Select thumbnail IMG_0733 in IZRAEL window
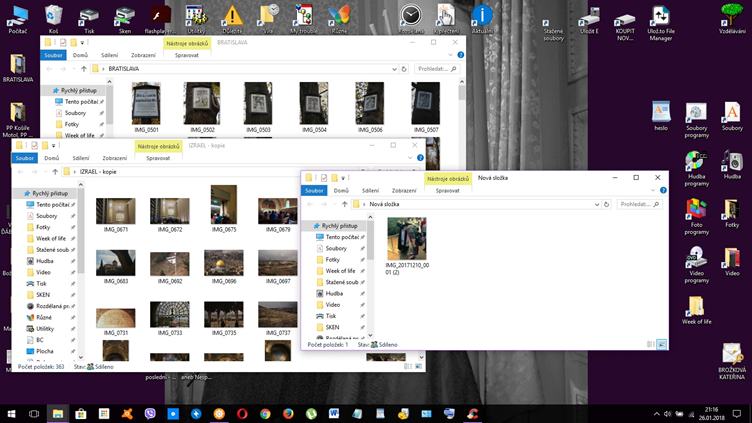The width and height of the screenshot is (752, 423). 170,318
